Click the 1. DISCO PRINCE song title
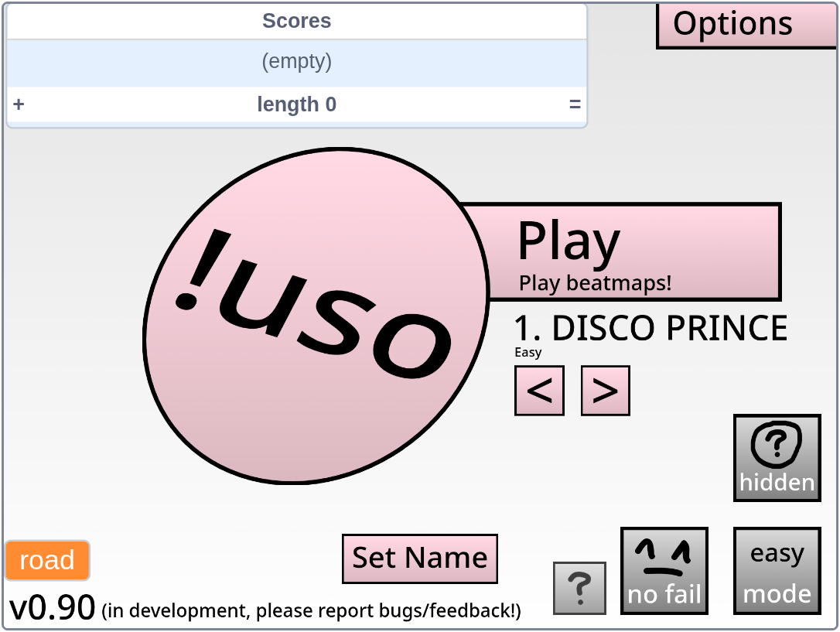This screenshot has height=632, width=840. click(x=651, y=328)
